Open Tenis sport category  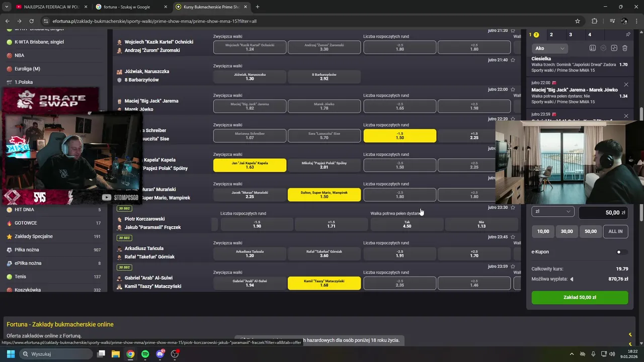pos(53,277)
